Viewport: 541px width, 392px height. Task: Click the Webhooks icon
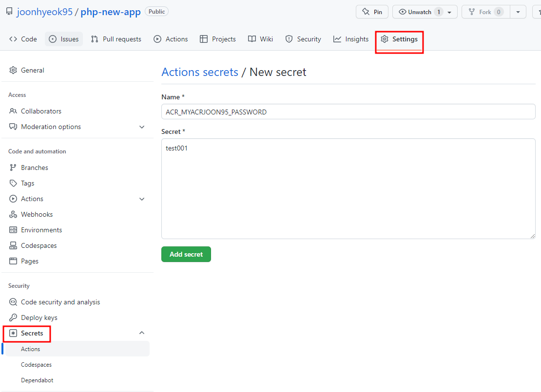click(13, 214)
